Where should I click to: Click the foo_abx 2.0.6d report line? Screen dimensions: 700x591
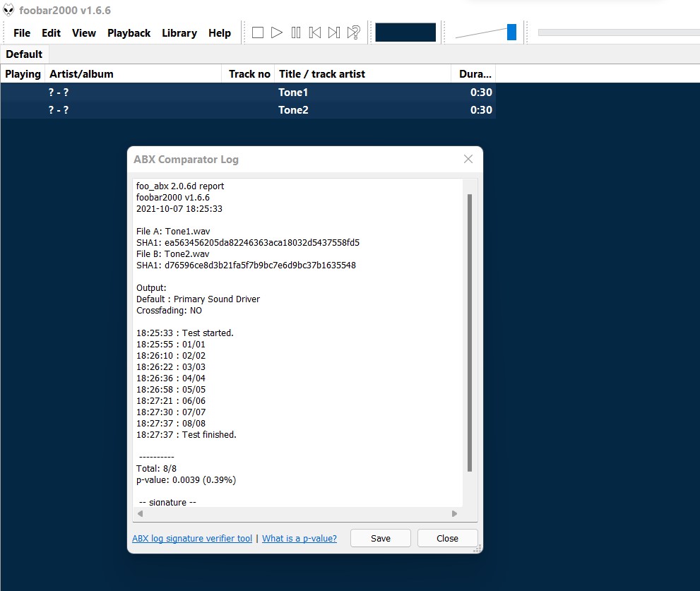(180, 186)
